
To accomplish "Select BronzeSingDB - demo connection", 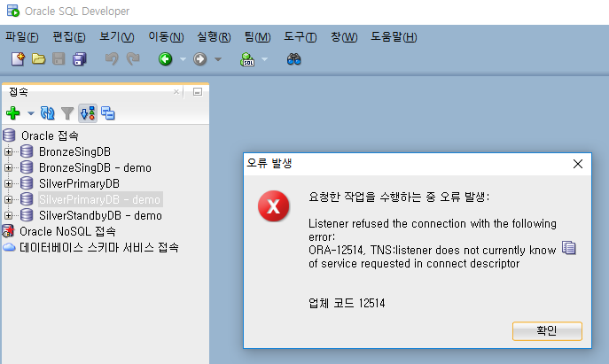I will 95,167.
